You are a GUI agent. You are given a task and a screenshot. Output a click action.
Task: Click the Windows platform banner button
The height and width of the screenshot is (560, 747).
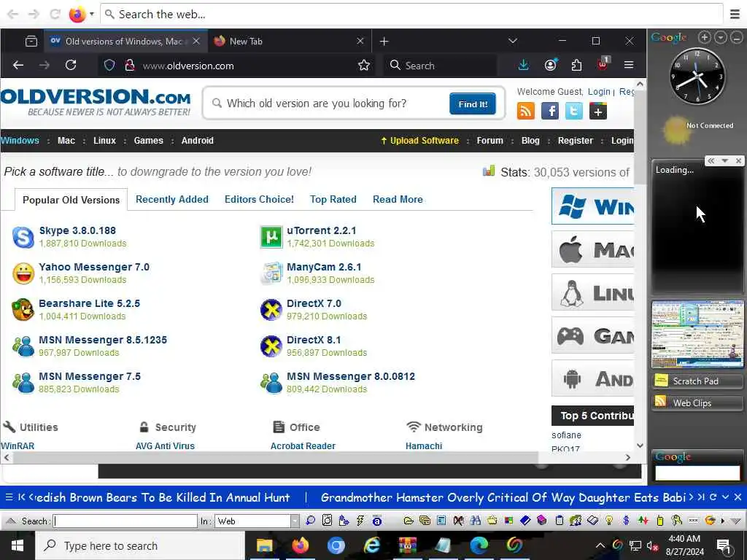[x=593, y=206]
